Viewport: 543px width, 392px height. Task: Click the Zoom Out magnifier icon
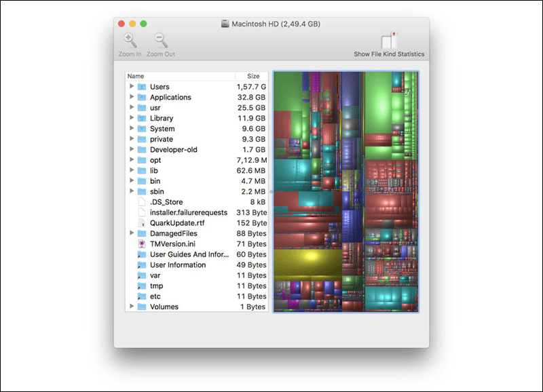[x=158, y=39]
